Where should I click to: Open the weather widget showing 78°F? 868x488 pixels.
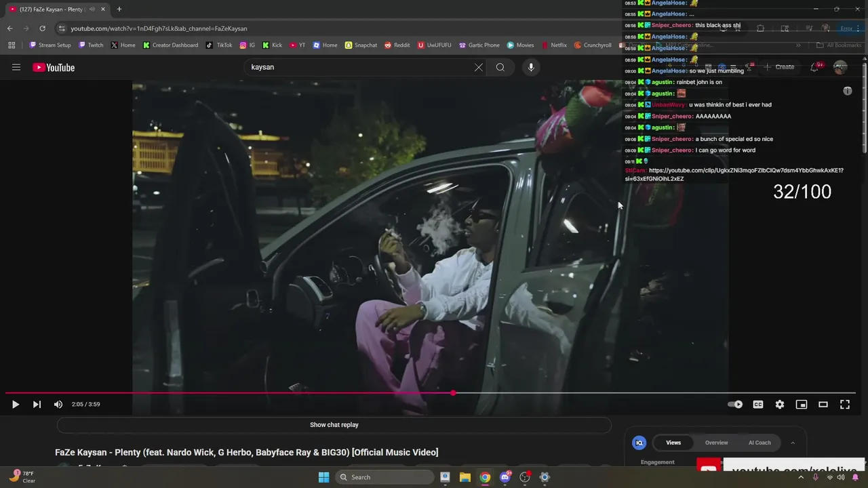click(x=22, y=476)
